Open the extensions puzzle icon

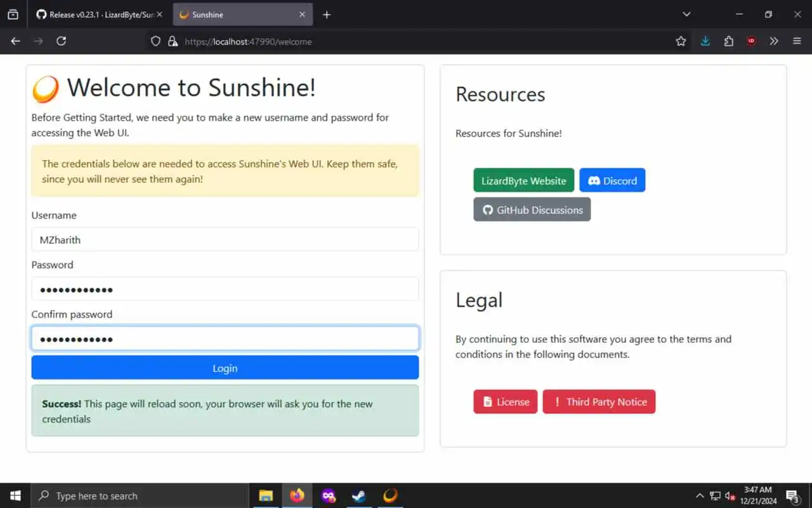click(x=728, y=41)
